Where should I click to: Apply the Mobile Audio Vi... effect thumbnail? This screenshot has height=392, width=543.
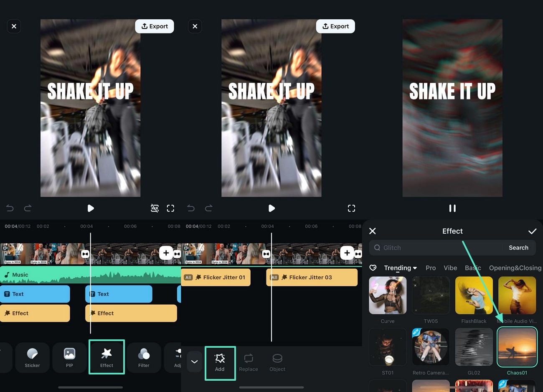click(517, 295)
